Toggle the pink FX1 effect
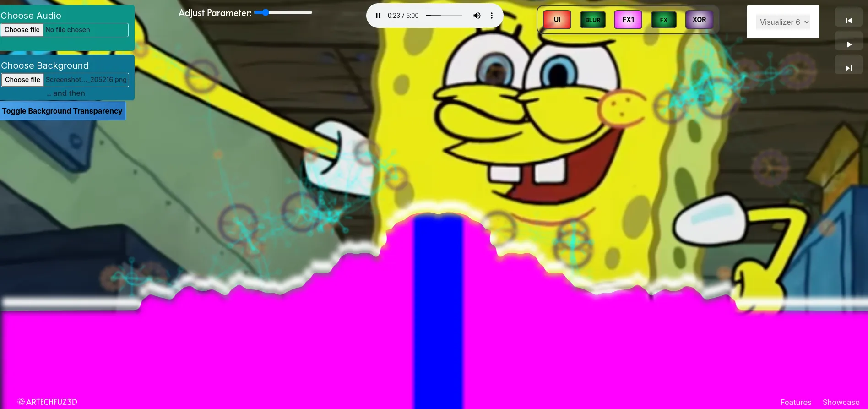The height and width of the screenshot is (409, 868). click(628, 20)
